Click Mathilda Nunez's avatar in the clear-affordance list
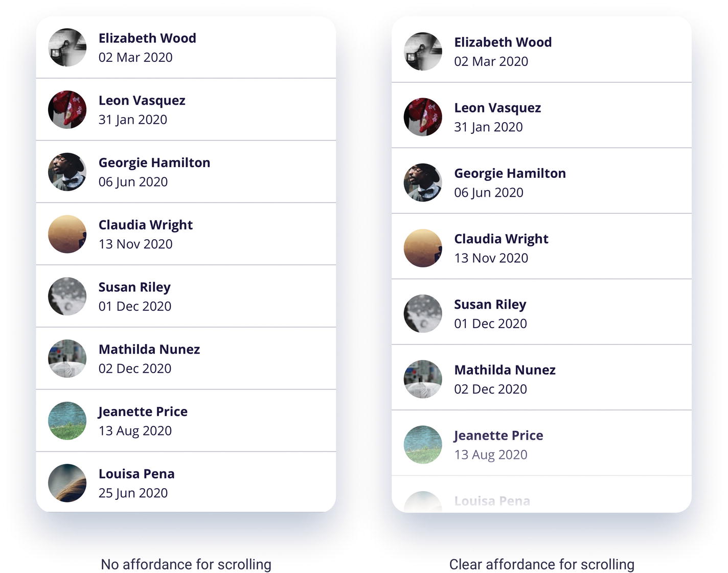This screenshot has height=573, width=728. (x=423, y=379)
